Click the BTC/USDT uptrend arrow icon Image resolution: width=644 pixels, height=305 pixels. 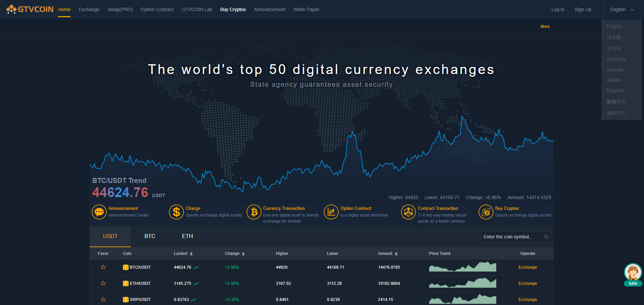pyautogui.click(x=196, y=268)
